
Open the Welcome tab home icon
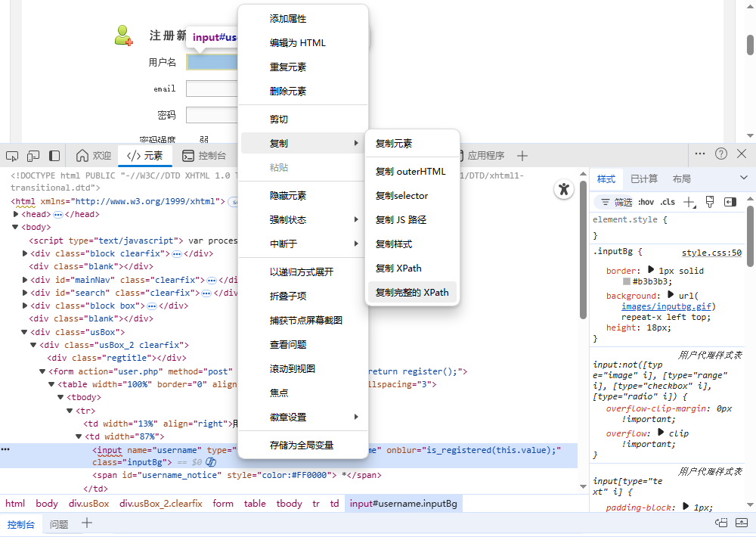pos(82,155)
